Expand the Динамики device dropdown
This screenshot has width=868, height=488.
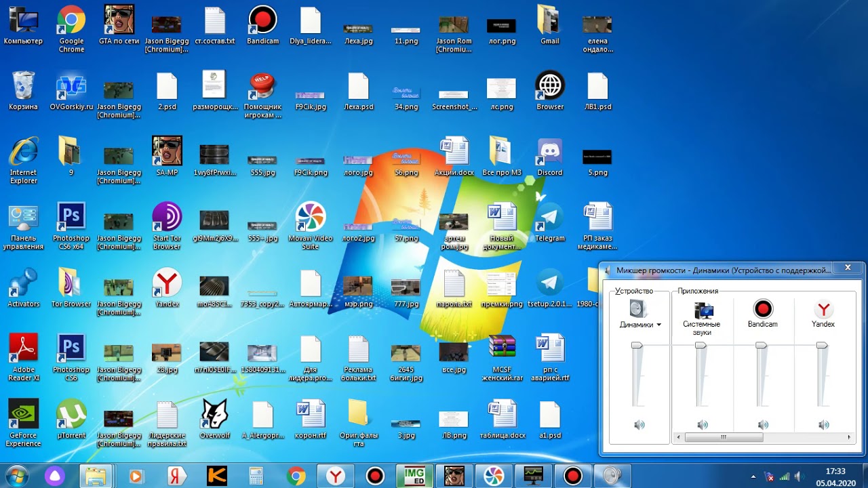[x=658, y=325]
